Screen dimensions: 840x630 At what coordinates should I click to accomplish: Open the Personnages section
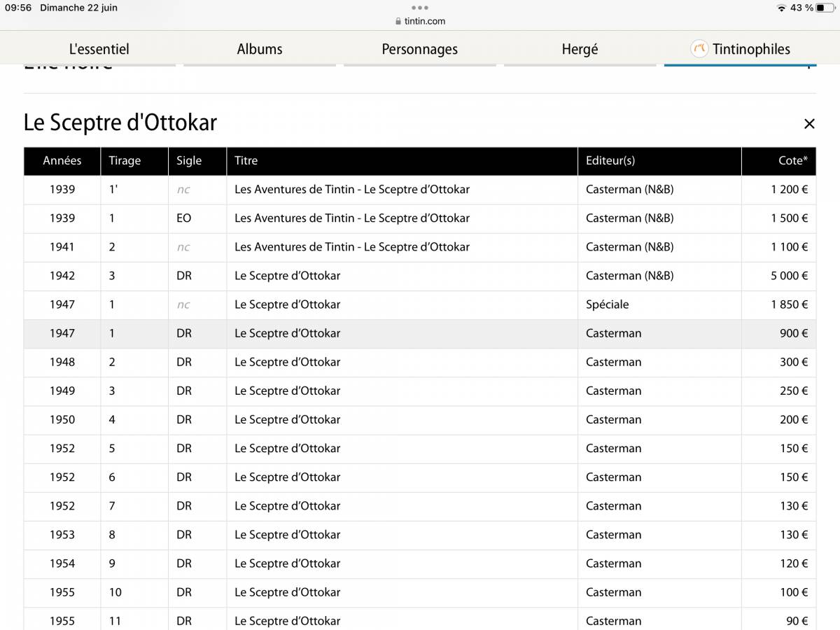point(419,49)
